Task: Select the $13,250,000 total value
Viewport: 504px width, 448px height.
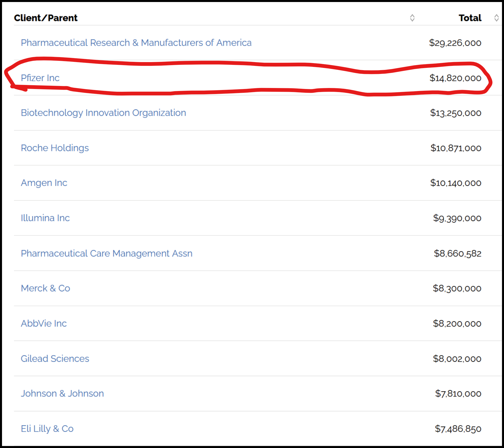Action: 456,113
